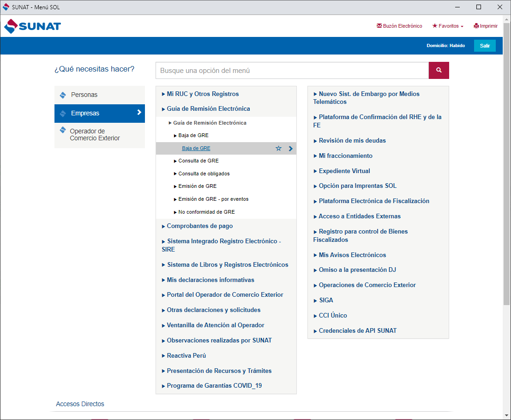
Task: Open Plataforma Electrónica de Fiscalización
Action: coord(372,201)
